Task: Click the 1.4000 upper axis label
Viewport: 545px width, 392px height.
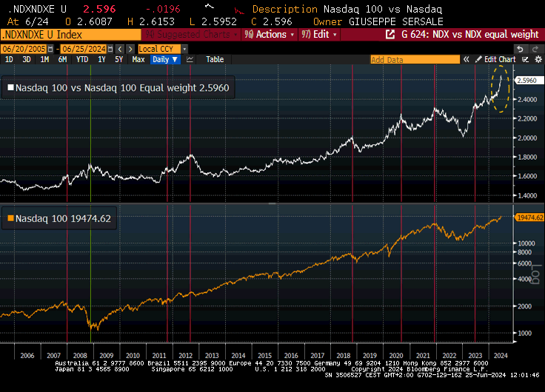Action: pos(527,196)
